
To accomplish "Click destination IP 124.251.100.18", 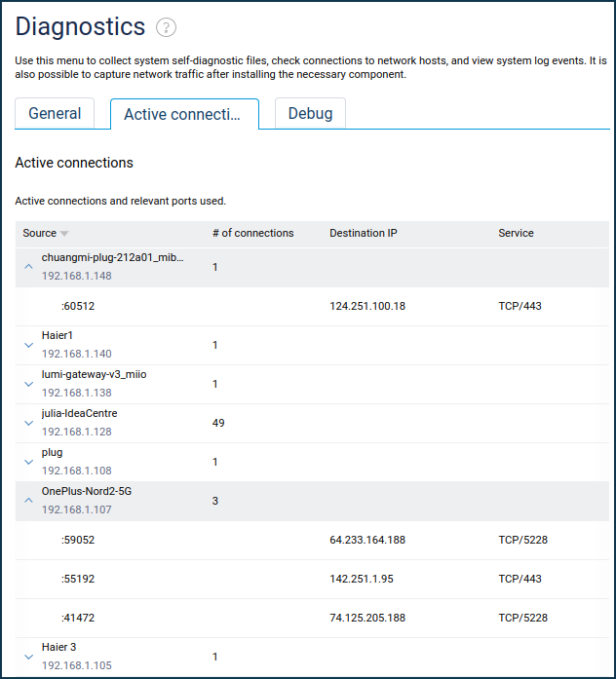I will pyautogui.click(x=367, y=306).
